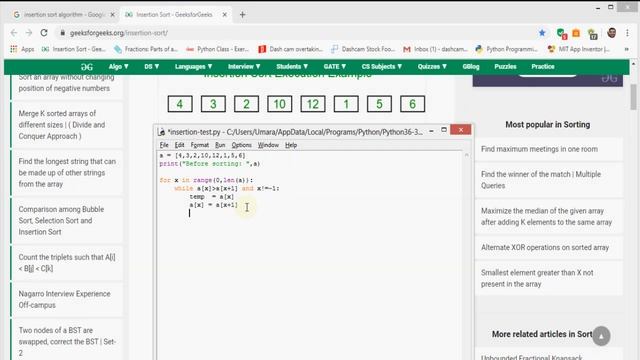
Task: Open the File menu in IDLE
Action: point(164,145)
